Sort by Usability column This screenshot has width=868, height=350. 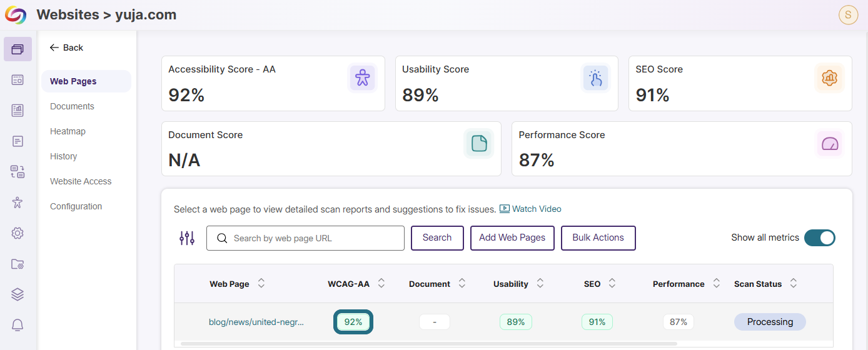click(x=540, y=284)
